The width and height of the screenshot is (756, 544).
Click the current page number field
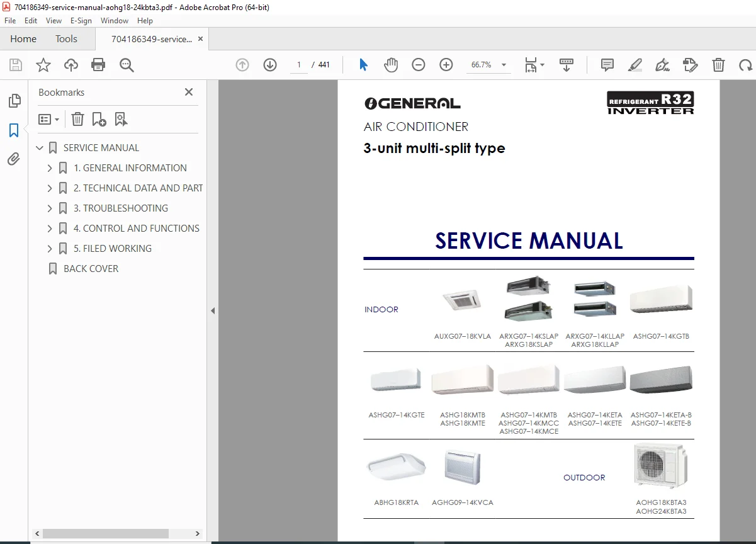point(299,65)
